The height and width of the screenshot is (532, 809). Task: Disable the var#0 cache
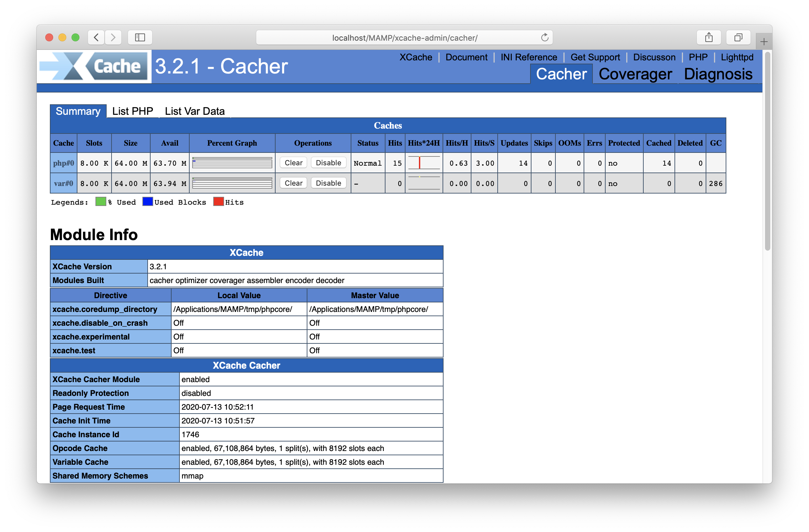coord(328,183)
